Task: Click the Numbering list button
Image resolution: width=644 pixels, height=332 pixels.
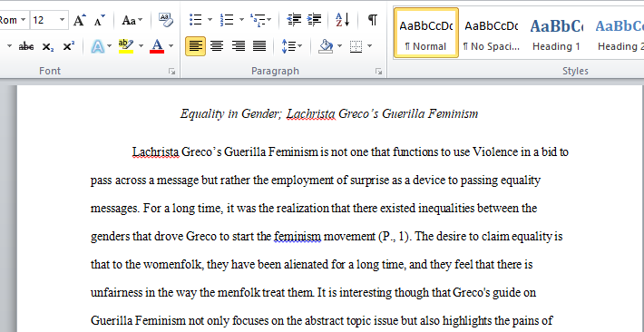Action: 226,19
